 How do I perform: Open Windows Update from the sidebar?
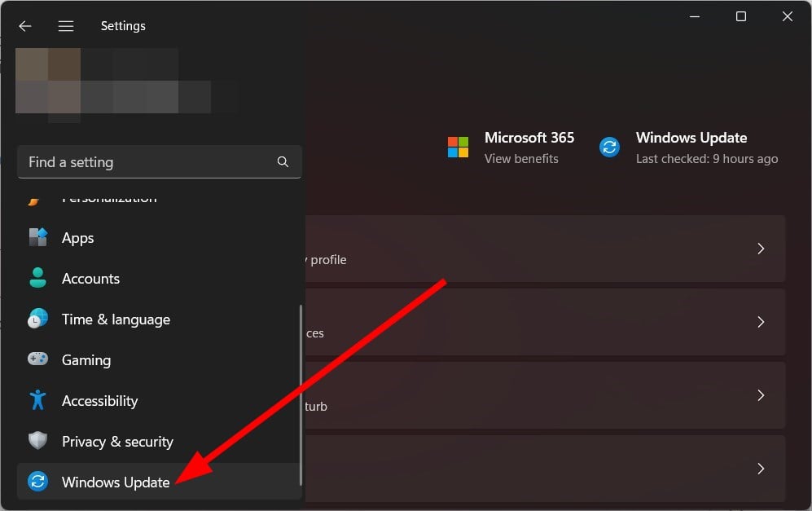116,482
